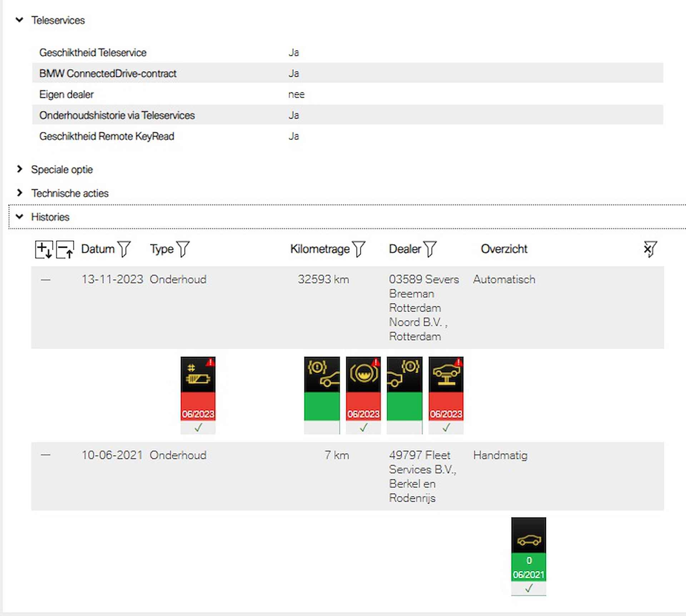Select Onderhoudshistorie via Teleservices row
This screenshot has width=686, height=616.
click(x=348, y=115)
